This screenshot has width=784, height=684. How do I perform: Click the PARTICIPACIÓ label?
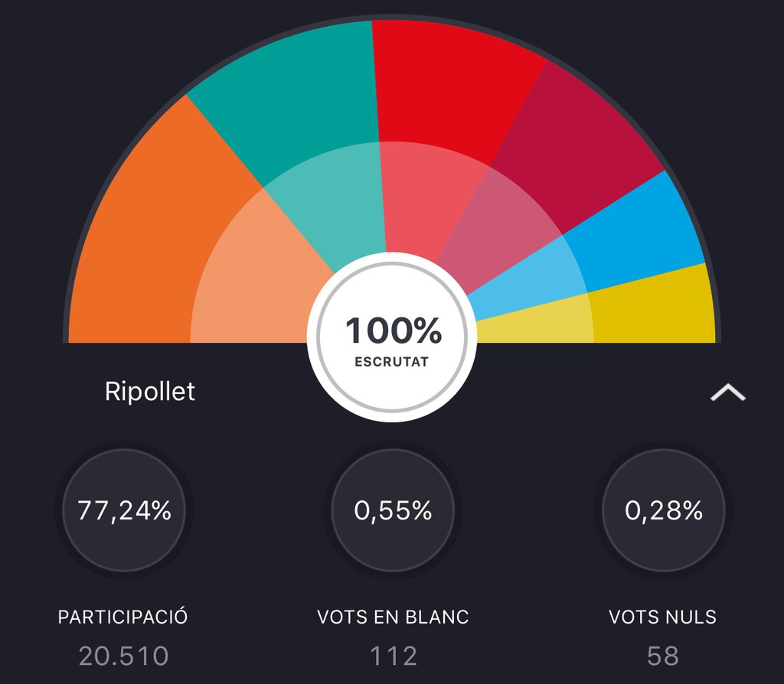click(123, 617)
